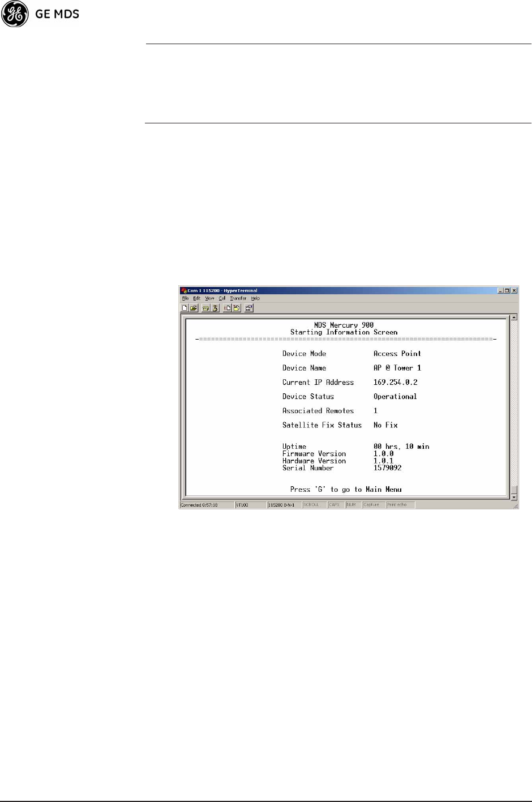Viewport: 532px width, 802px height.
Task: Click the 'Firmware Version' label
Action: click(314, 454)
